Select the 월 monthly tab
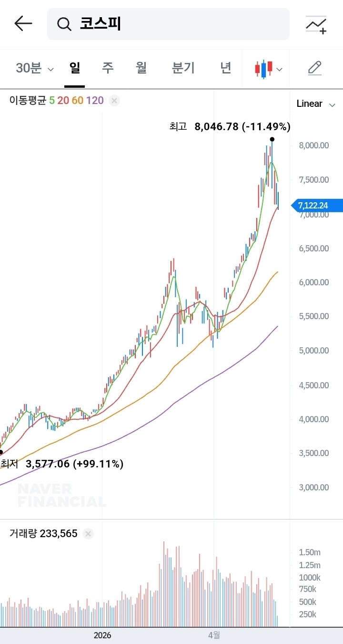The height and width of the screenshot is (644, 343). [x=141, y=68]
